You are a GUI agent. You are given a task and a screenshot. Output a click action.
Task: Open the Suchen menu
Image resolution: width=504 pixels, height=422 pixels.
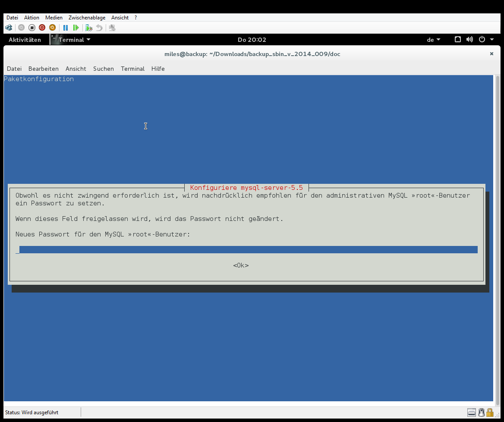[x=104, y=69]
